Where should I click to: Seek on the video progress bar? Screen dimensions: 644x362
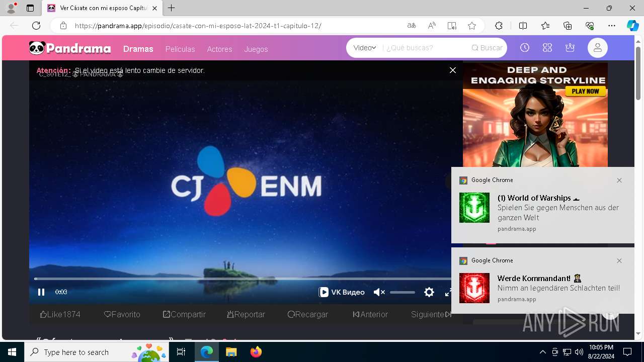(243, 279)
